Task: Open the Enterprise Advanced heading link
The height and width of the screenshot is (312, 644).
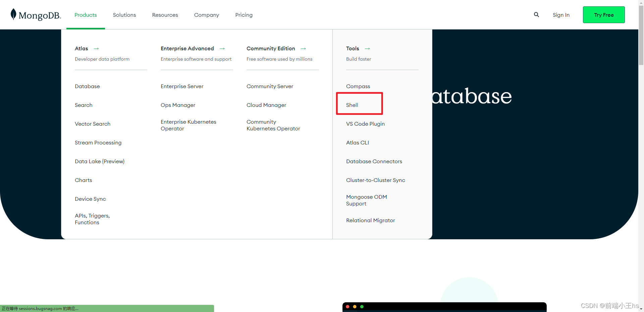Action: click(x=187, y=48)
